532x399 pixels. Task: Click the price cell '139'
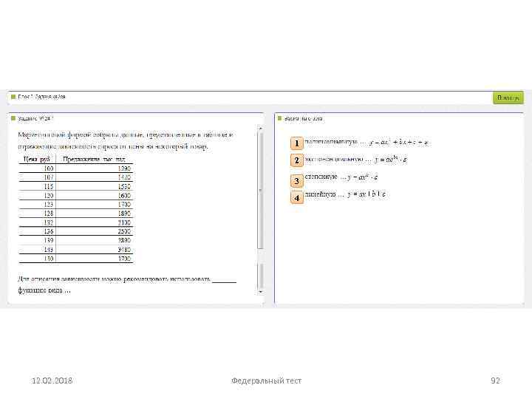pos(49,240)
